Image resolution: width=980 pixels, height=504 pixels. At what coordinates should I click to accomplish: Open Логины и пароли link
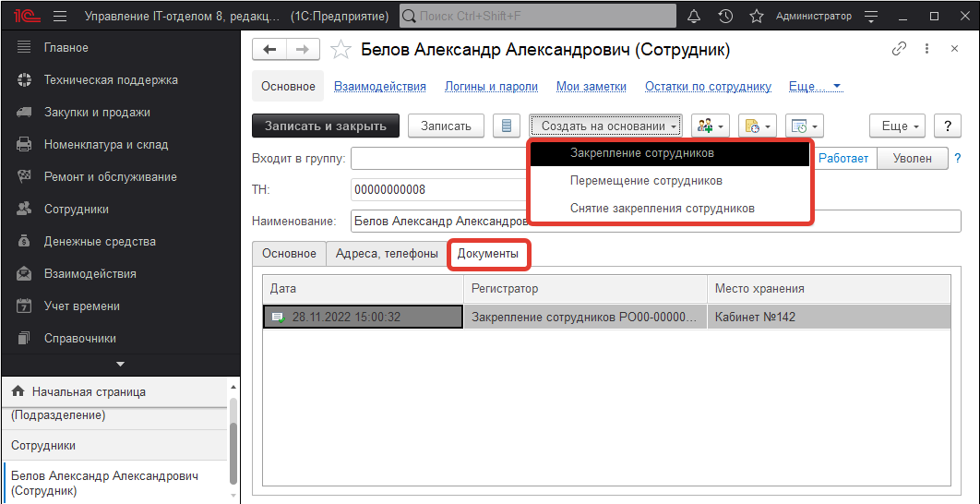tap(491, 86)
